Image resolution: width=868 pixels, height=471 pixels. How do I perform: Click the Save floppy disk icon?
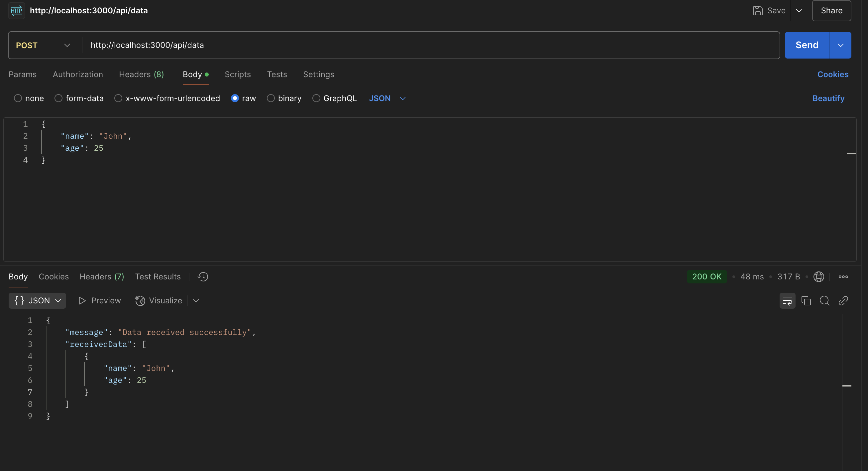(x=758, y=10)
